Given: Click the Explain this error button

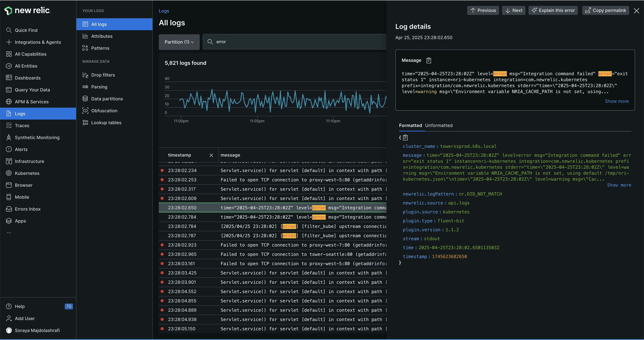Looking at the screenshot, I should 553,10.
